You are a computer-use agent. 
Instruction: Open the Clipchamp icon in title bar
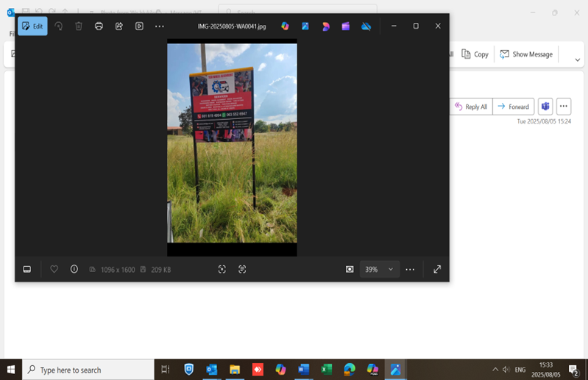[x=346, y=26]
